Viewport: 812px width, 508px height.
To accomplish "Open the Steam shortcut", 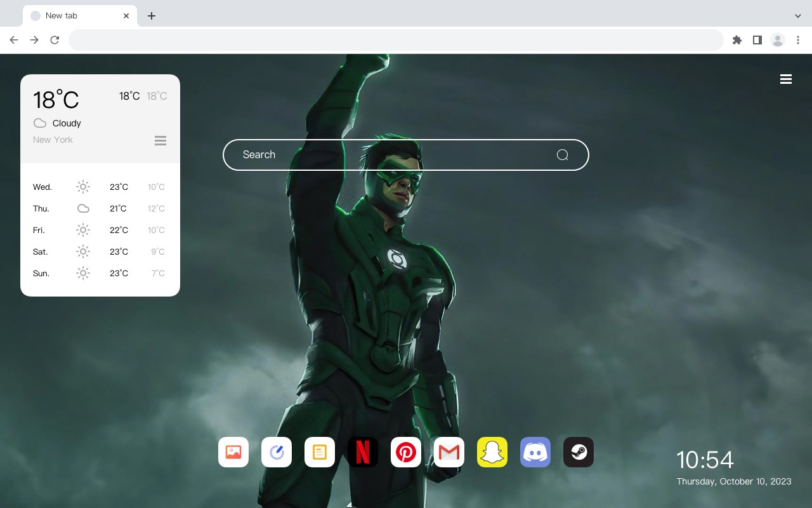I will [579, 452].
